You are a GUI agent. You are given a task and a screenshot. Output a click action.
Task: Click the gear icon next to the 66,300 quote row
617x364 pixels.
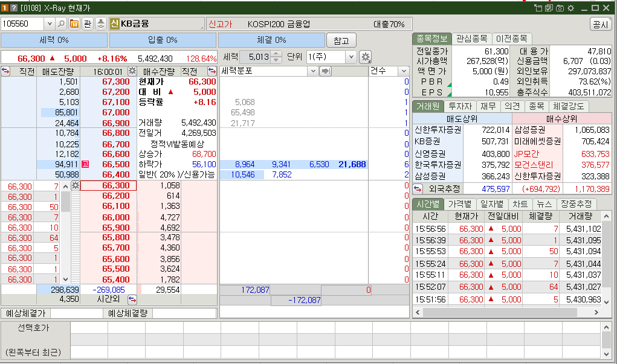click(x=74, y=187)
